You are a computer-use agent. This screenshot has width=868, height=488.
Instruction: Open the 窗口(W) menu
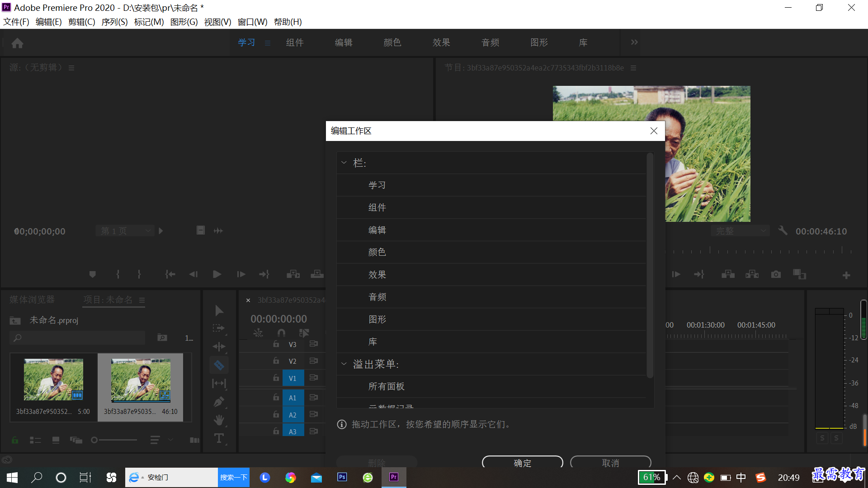pyautogui.click(x=252, y=22)
